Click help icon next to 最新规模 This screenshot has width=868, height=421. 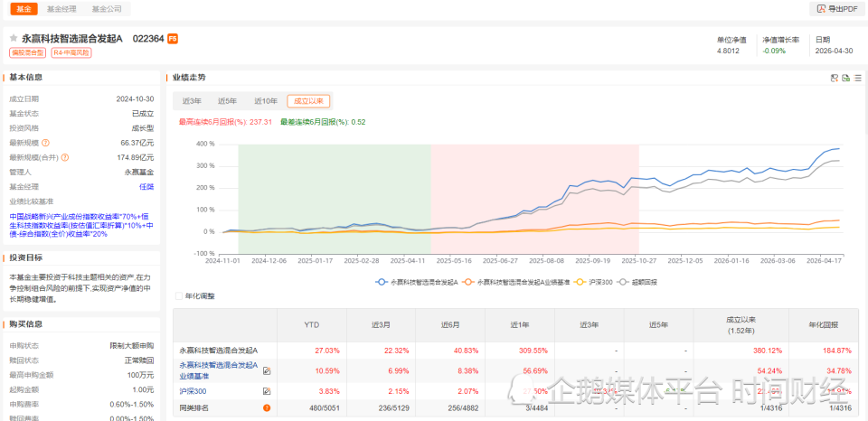(x=45, y=143)
